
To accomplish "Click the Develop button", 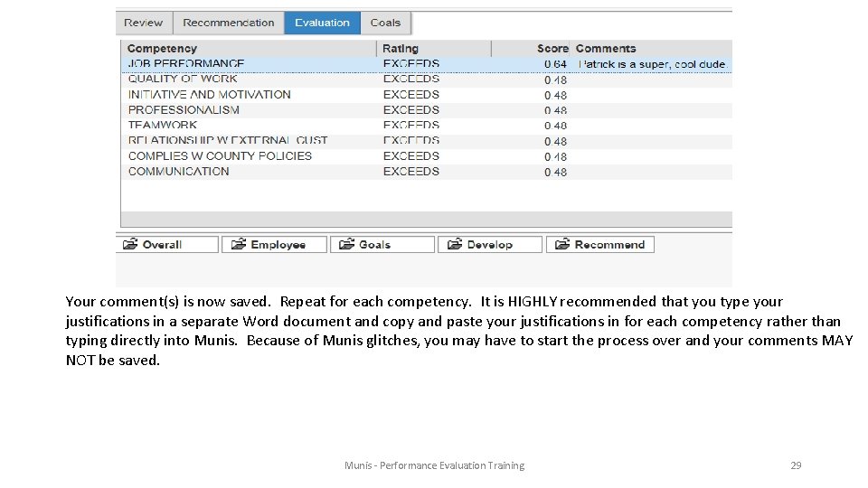I will tap(490, 245).
